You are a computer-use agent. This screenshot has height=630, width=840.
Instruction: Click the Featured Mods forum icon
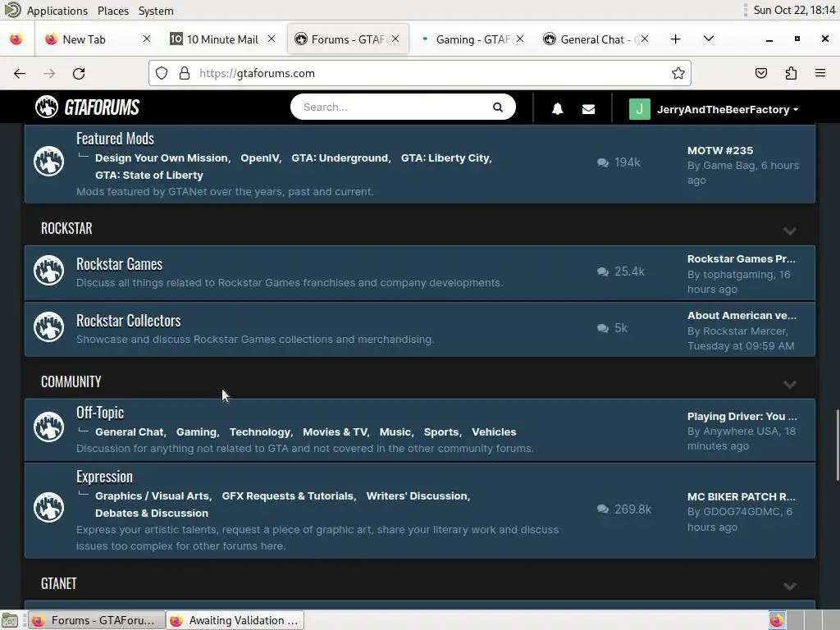click(48, 162)
